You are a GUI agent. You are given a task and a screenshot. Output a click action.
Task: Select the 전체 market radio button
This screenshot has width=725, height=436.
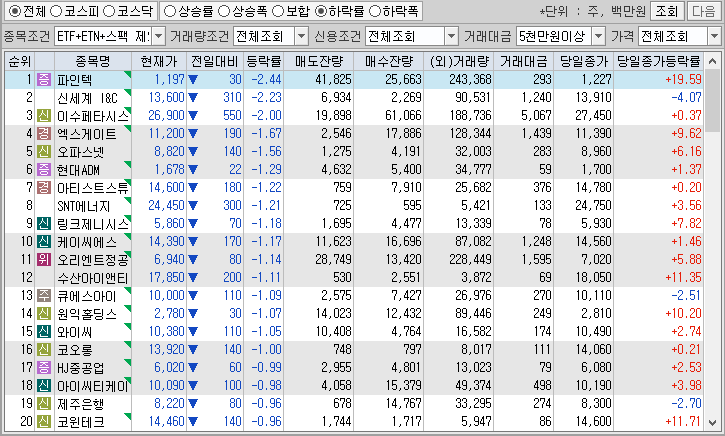pyautogui.click(x=15, y=11)
